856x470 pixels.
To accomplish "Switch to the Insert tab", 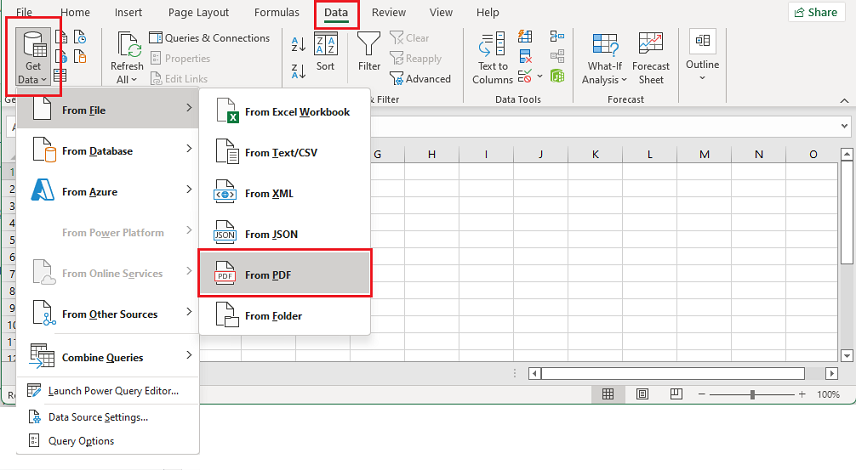I will pyautogui.click(x=128, y=12).
